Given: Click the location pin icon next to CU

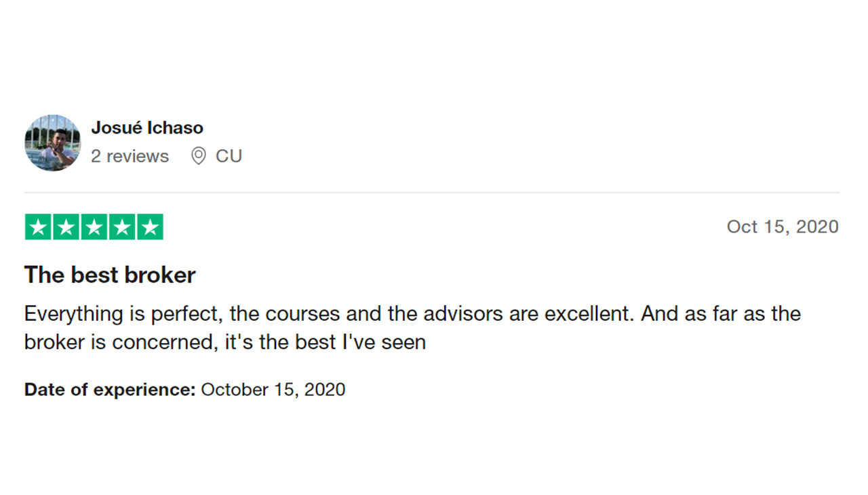Looking at the screenshot, I should (198, 157).
